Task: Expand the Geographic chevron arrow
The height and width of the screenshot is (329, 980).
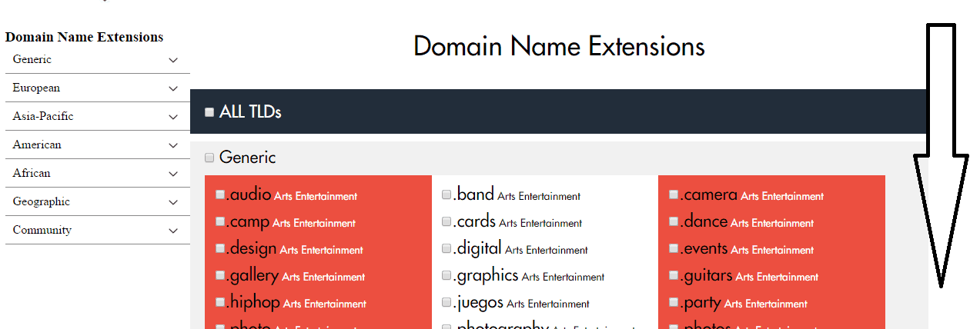Action: pyautogui.click(x=173, y=202)
